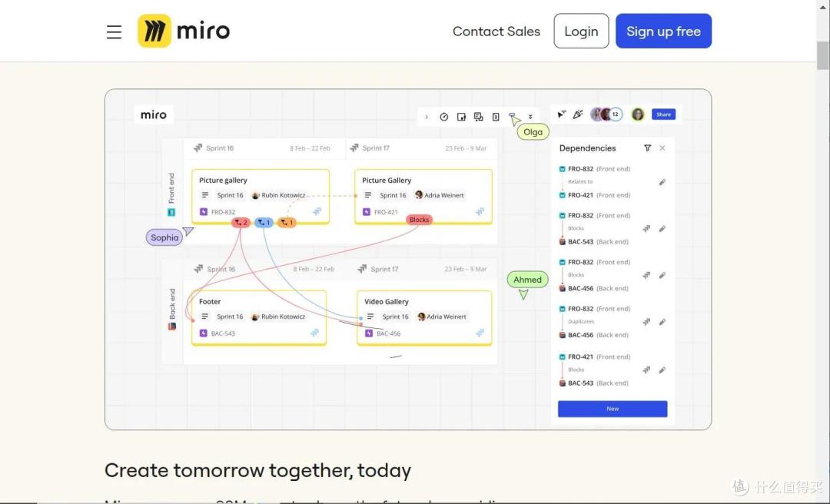Select the Footer card title

210,301
